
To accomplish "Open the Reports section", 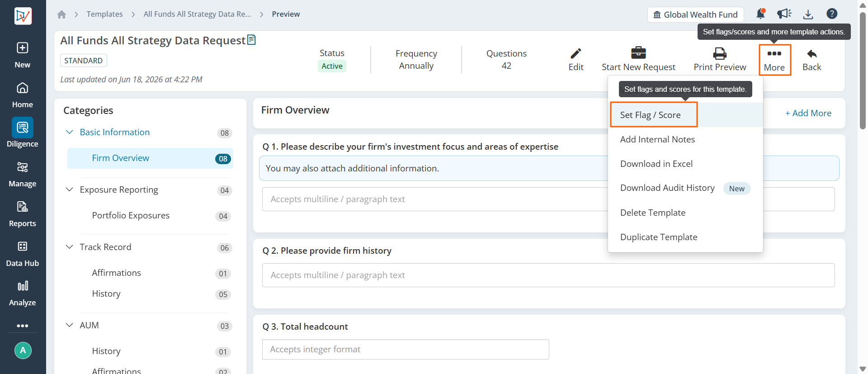I will click(x=23, y=214).
